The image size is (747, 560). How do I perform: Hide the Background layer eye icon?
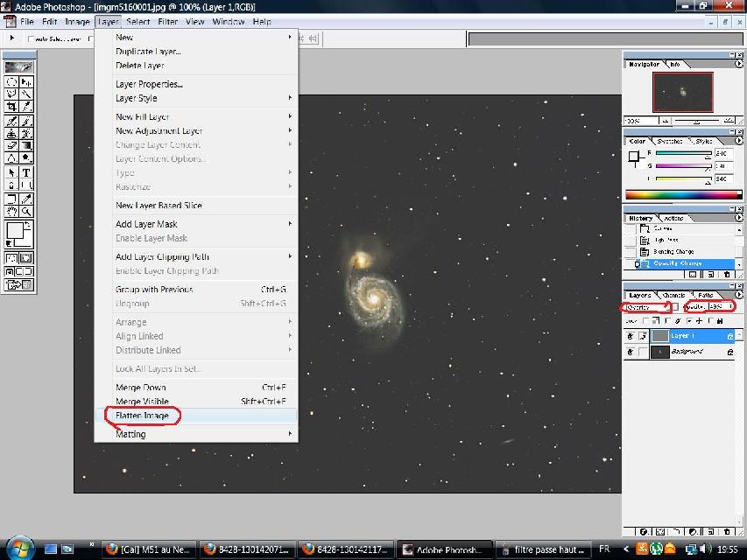pos(630,352)
